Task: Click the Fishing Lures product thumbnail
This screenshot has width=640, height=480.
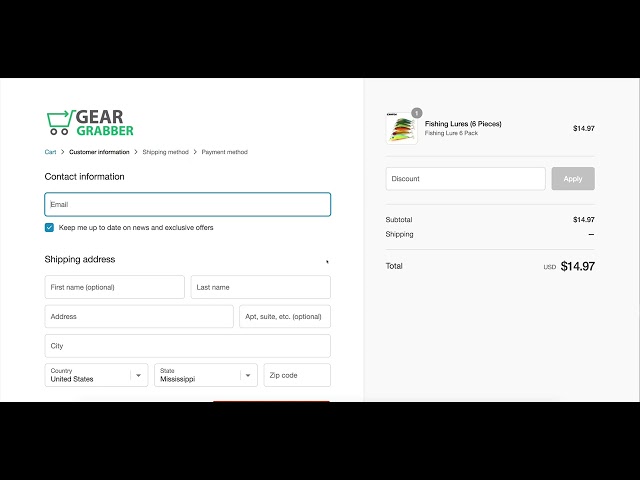Action: (x=402, y=128)
